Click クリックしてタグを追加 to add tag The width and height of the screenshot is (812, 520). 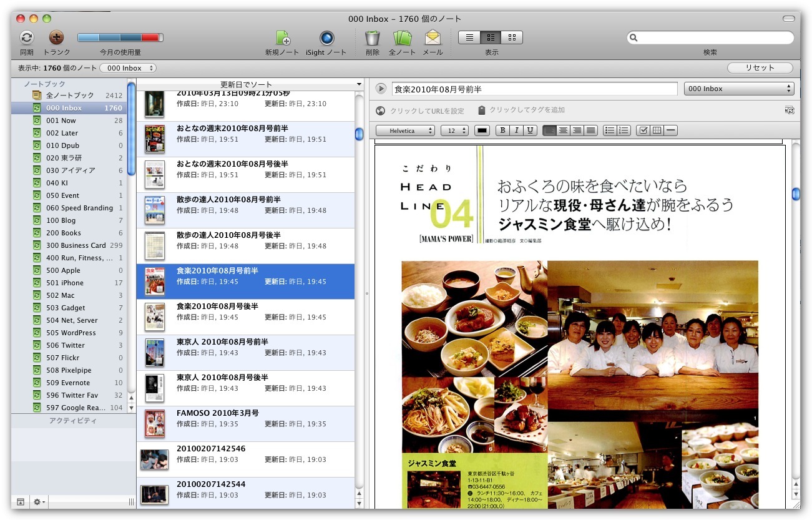527,110
